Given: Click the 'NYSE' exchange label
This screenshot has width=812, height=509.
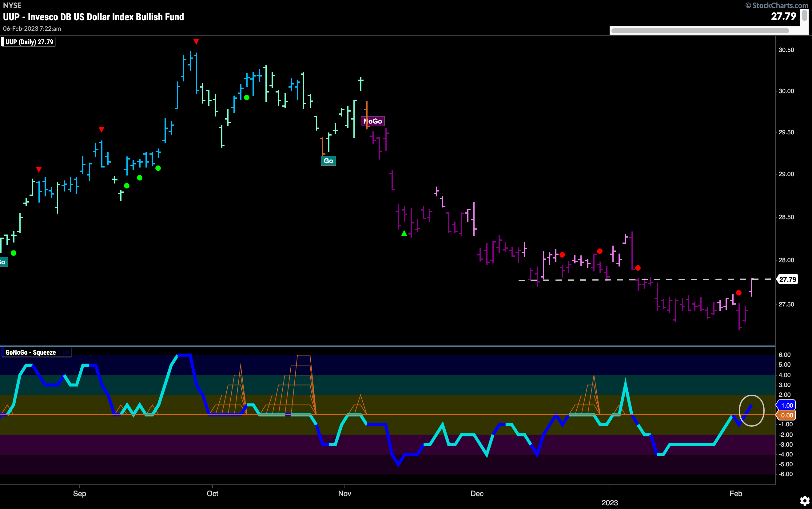Looking at the screenshot, I should (x=12, y=5).
